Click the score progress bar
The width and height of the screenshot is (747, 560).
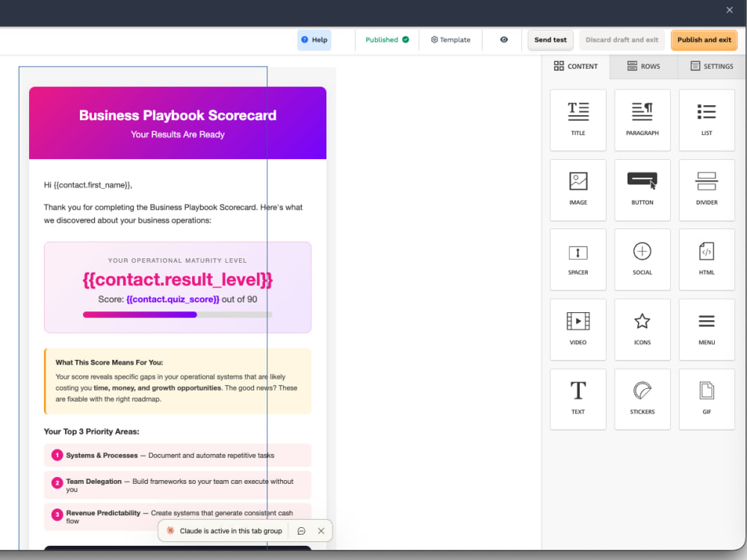click(x=178, y=315)
